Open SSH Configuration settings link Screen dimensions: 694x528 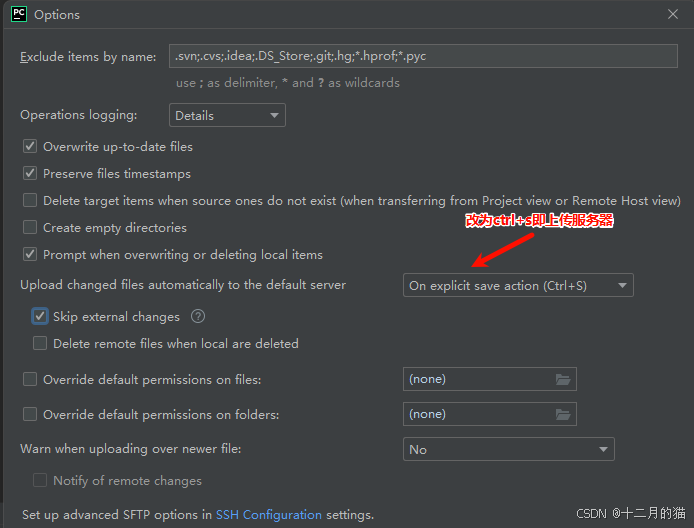(269, 515)
